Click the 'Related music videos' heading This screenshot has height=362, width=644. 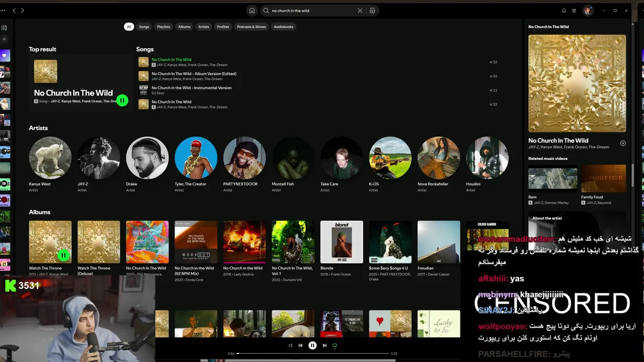pyautogui.click(x=548, y=158)
